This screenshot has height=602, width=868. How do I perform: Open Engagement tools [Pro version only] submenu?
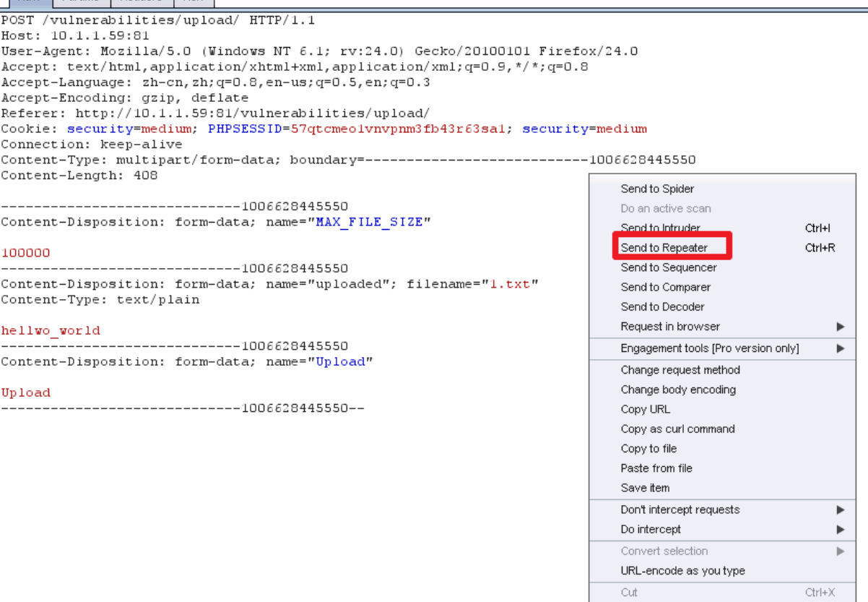point(722,348)
